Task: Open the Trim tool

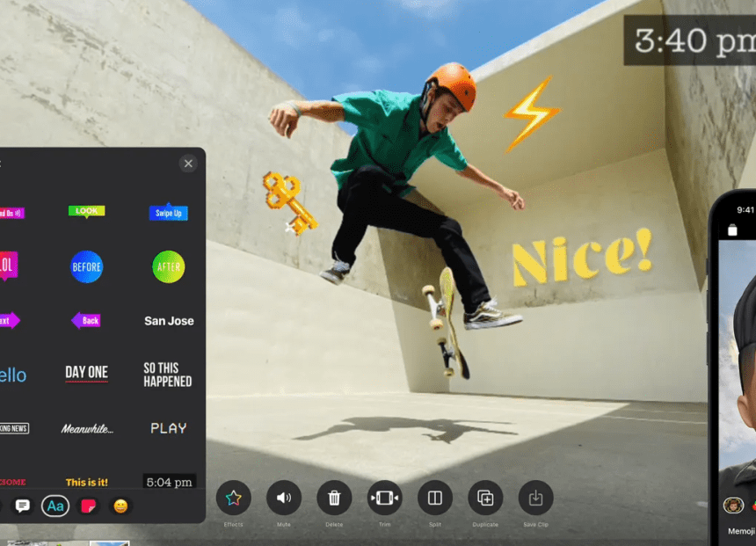Action: 384,498
